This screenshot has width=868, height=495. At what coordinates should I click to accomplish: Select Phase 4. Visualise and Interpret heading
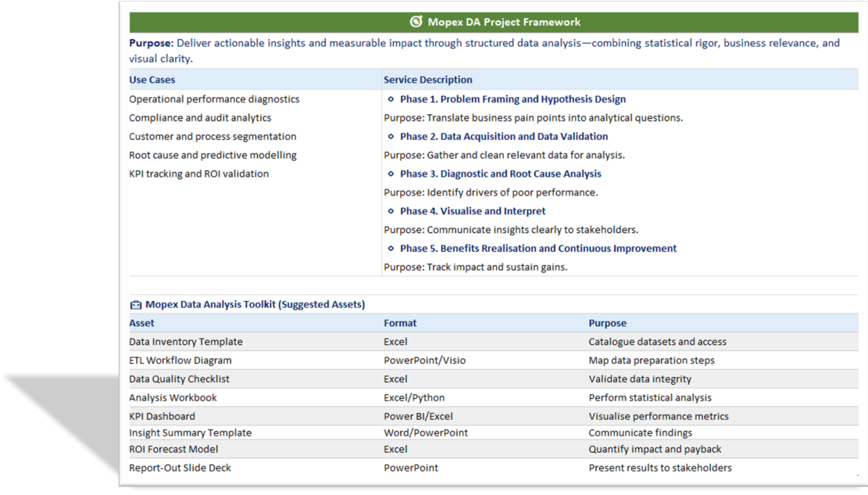coord(472,211)
